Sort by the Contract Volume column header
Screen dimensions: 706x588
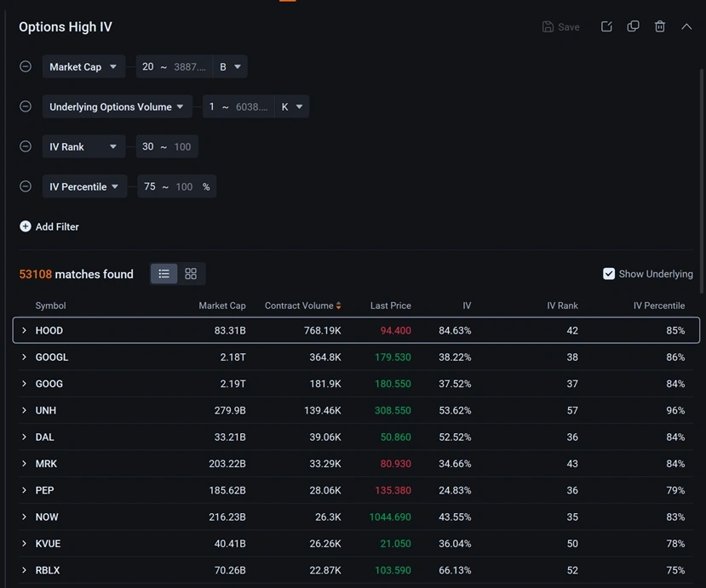coord(299,305)
